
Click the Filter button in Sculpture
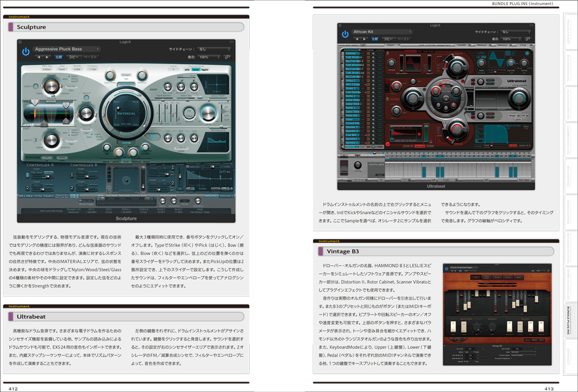point(126,142)
